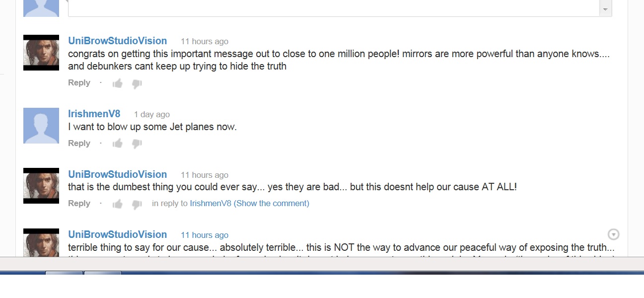Click UniBrowStudioVision's name on 'dumbest thing' comment
This screenshot has height=298, width=644.
click(117, 174)
